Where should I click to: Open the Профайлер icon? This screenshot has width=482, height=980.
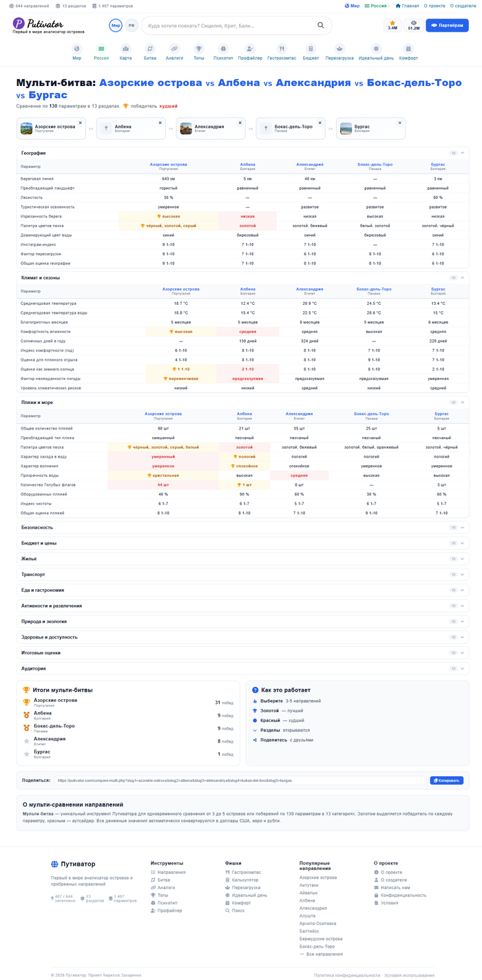pos(251,49)
